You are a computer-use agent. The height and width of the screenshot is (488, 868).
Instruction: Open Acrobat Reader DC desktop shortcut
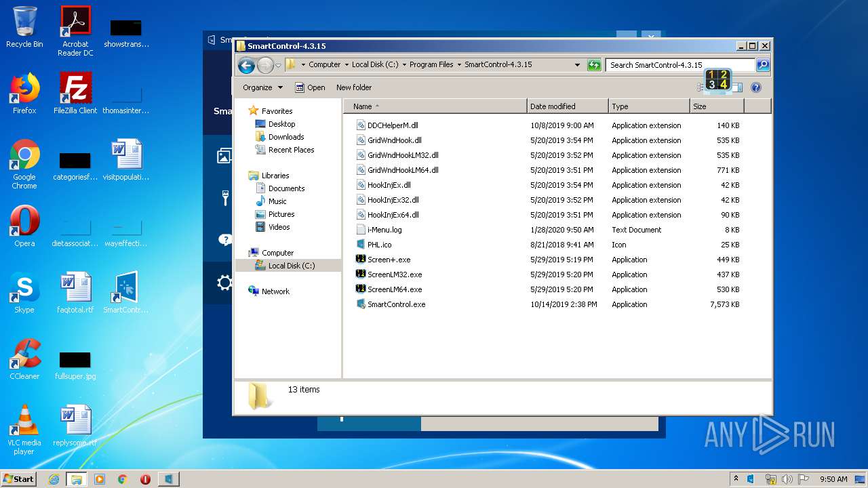75,31
